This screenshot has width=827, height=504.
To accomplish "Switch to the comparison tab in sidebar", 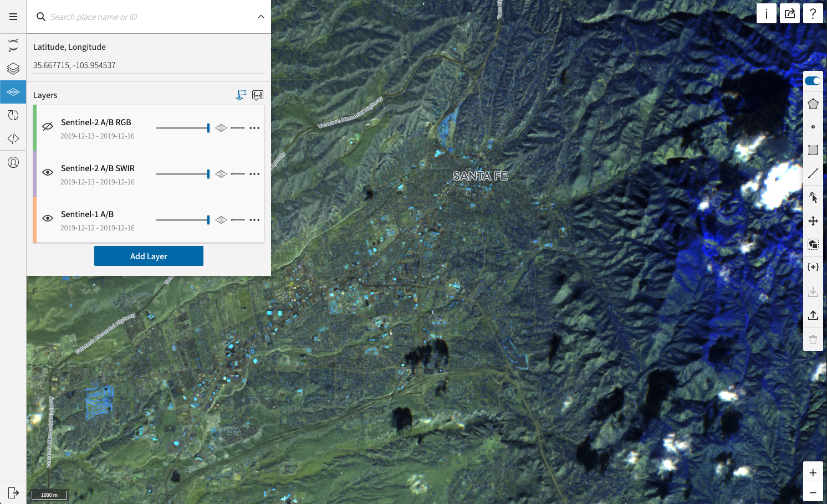I will [x=13, y=115].
